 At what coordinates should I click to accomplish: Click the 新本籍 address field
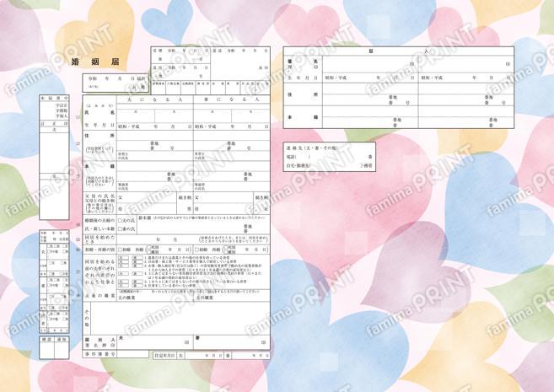(203, 224)
